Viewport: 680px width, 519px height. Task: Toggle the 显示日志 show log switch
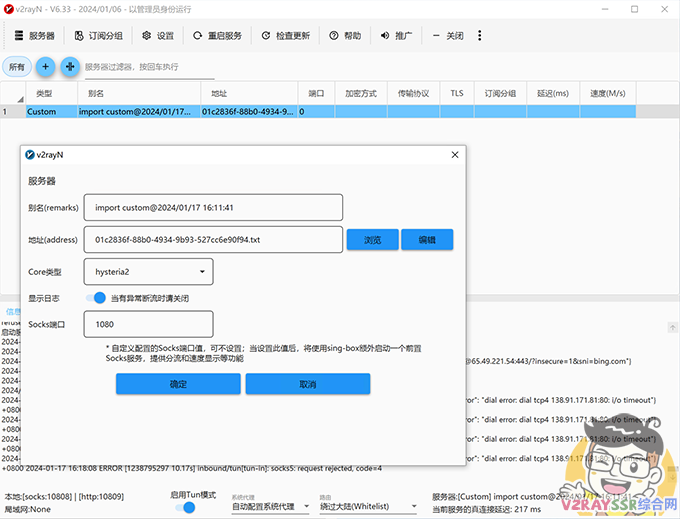point(95,298)
